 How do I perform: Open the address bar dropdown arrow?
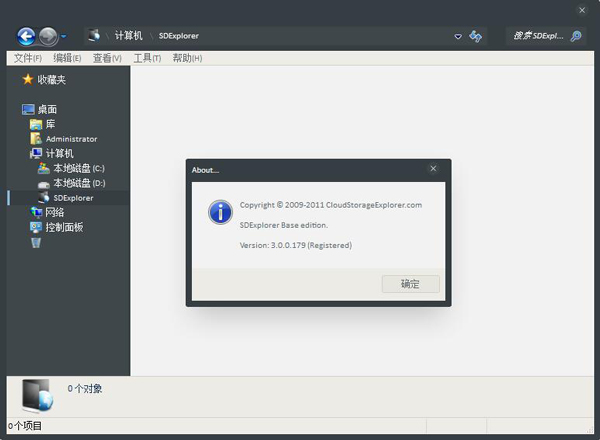(458, 36)
